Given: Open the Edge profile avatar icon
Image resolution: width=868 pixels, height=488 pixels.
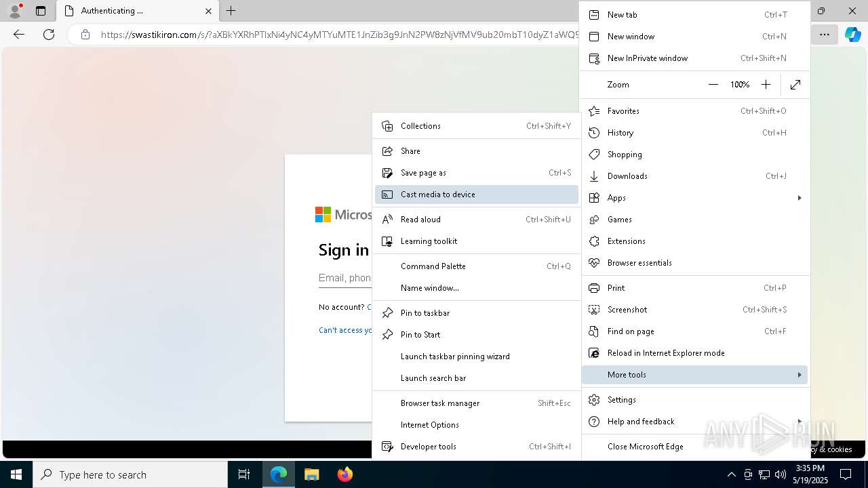Looking at the screenshot, I should pyautogui.click(x=15, y=11).
